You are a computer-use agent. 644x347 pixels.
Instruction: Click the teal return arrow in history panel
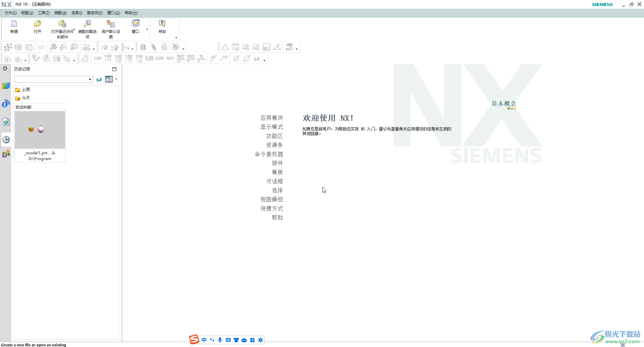(99, 80)
